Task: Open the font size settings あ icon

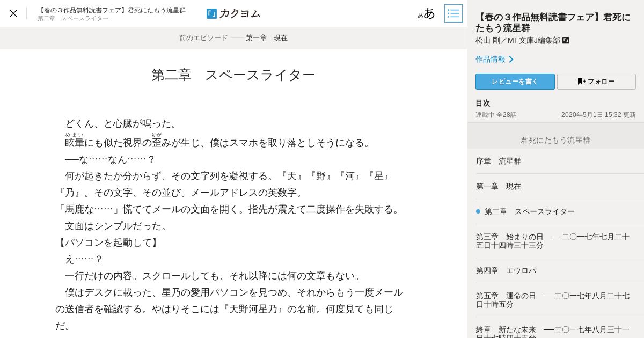Action: (x=427, y=13)
